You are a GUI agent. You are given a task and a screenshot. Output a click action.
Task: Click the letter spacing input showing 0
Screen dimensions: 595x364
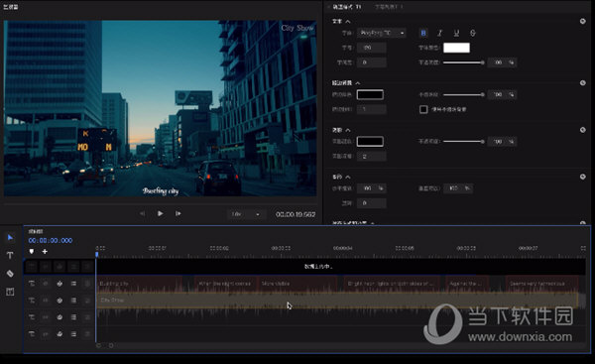click(372, 62)
